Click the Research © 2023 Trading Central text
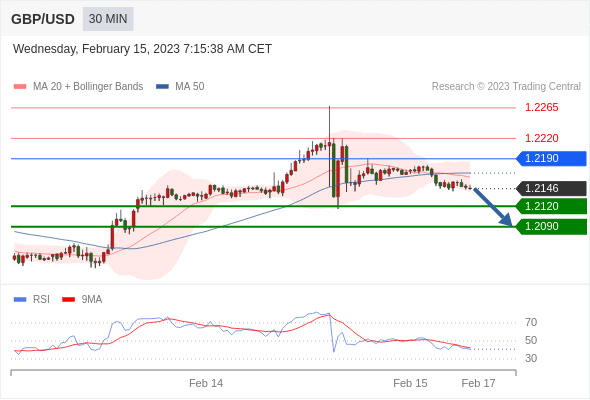The image size is (590, 400). point(506,87)
